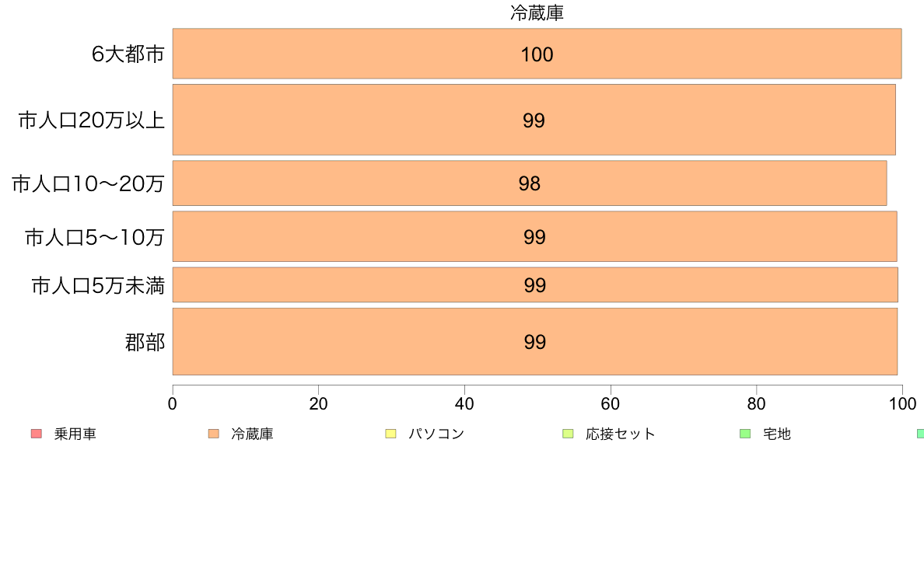The image size is (924, 572).
Task: Click the 60 tick on the x-axis
Action: coord(611,403)
